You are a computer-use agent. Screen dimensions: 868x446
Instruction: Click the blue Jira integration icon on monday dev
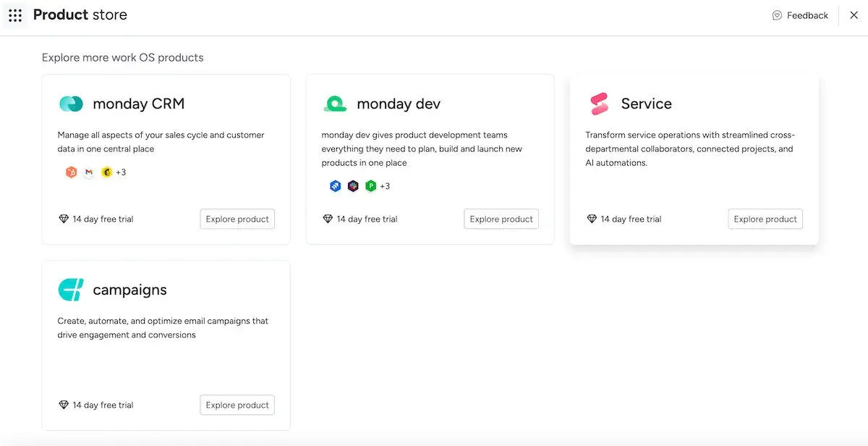pos(335,186)
